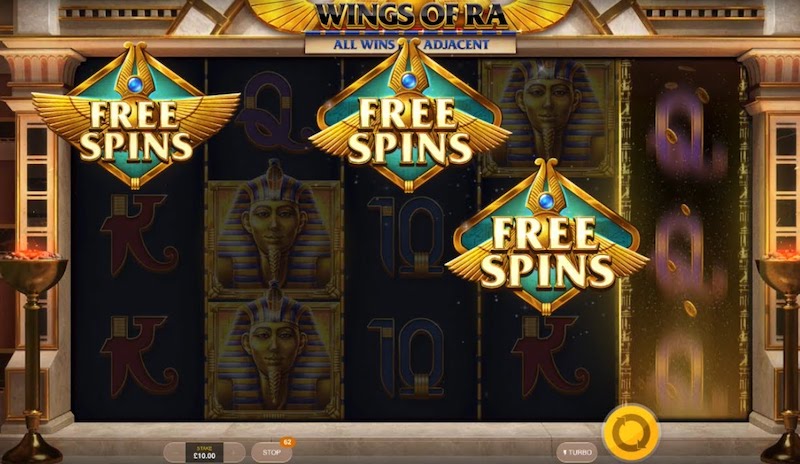This screenshot has width=800, height=464.
Task: Increase the stake with plus button
Action: pyautogui.click(x=234, y=453)
